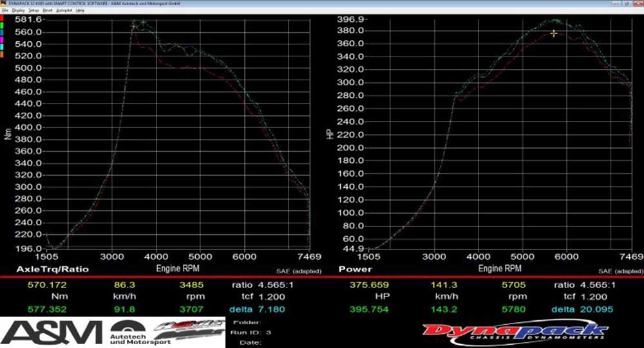The height and width of the screenshot is (348, 644).
Task: Click the yellow crosshair marker on the power graph
Action: 553,33
